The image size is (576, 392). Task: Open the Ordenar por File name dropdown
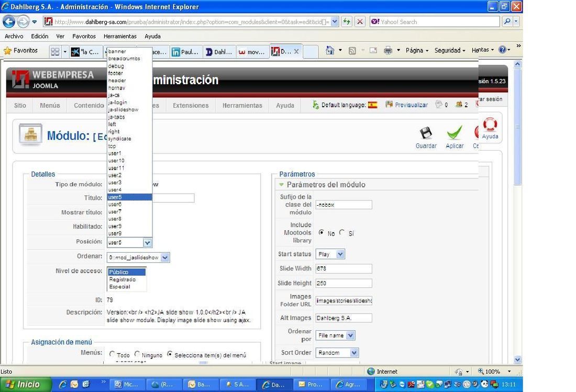[x=335, y=335]
